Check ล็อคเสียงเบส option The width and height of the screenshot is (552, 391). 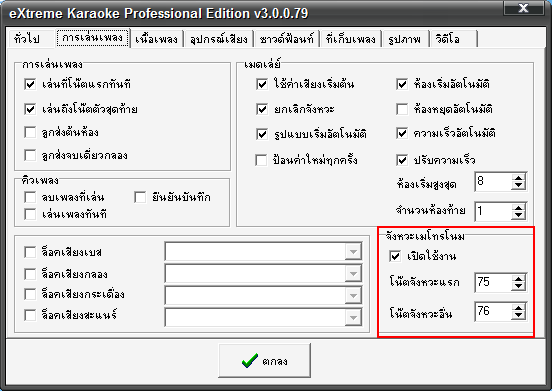pyautogui.click(x=30, y=252)
